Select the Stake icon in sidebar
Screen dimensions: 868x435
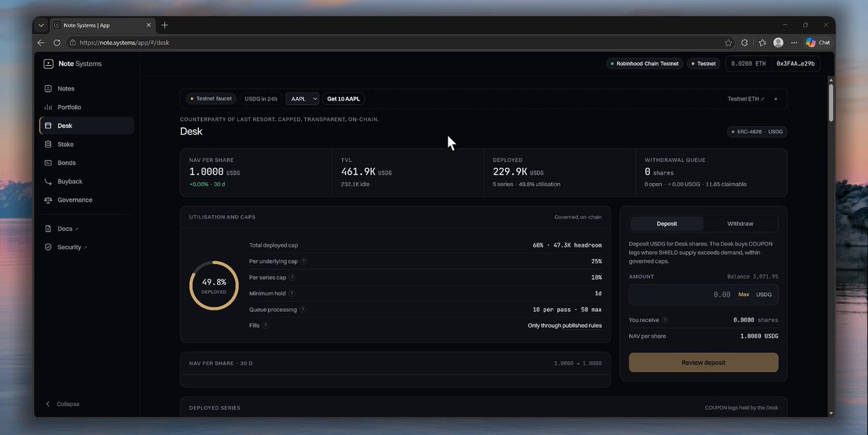48,144
